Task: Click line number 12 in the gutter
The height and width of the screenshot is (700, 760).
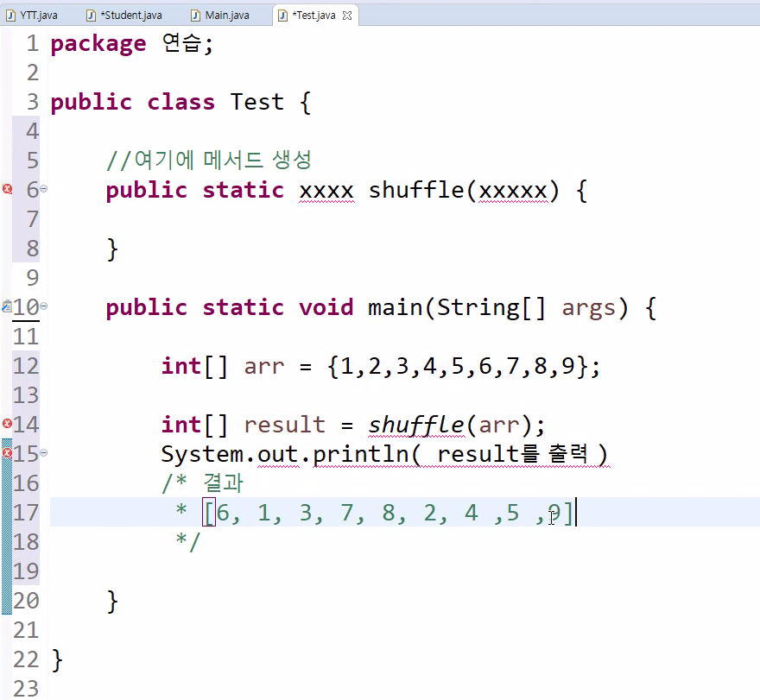Action: click(x=26, y=366)
